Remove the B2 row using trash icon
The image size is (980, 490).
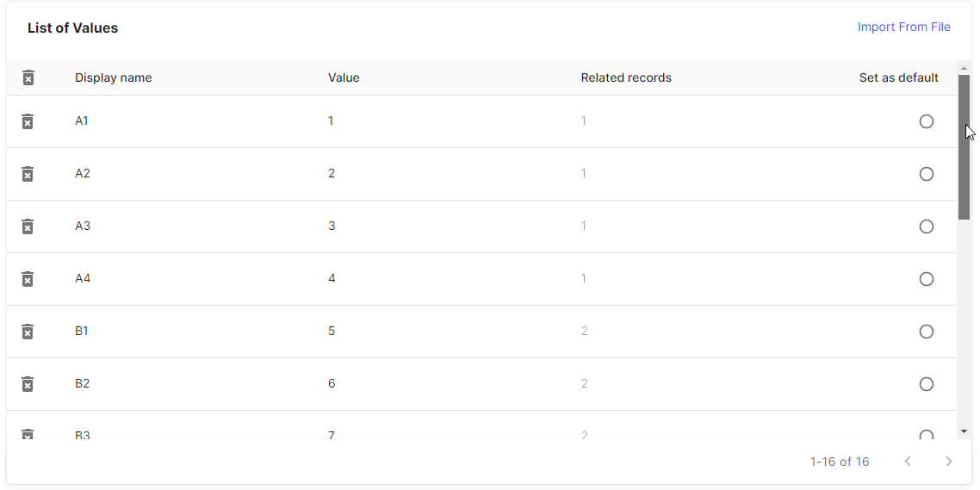click(x=28, y=384)
